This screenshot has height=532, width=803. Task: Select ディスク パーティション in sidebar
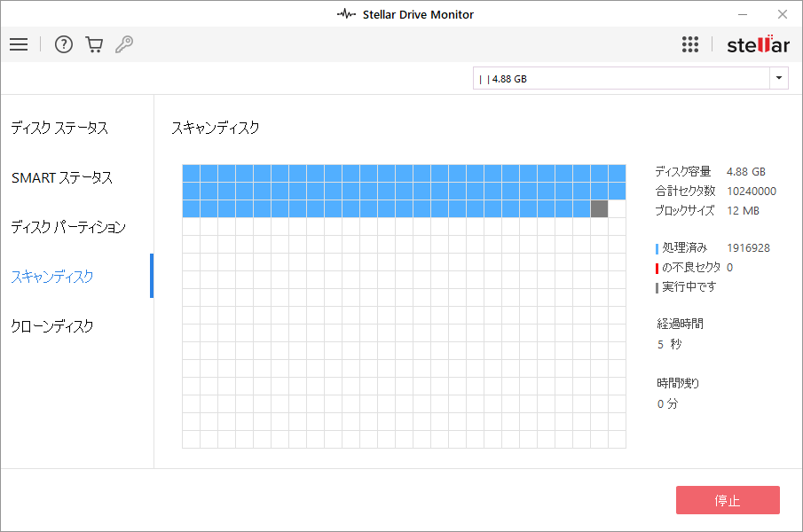(68, 227)
